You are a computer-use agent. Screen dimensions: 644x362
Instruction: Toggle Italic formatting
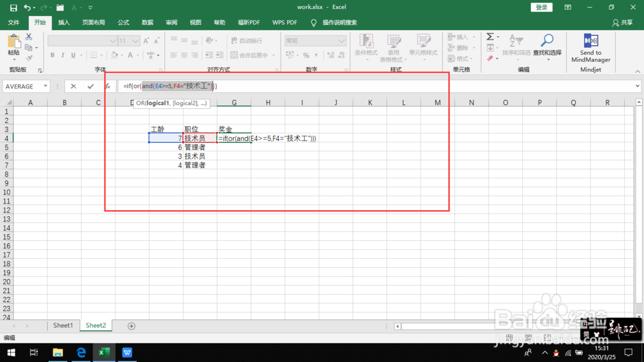click(62, 55)
